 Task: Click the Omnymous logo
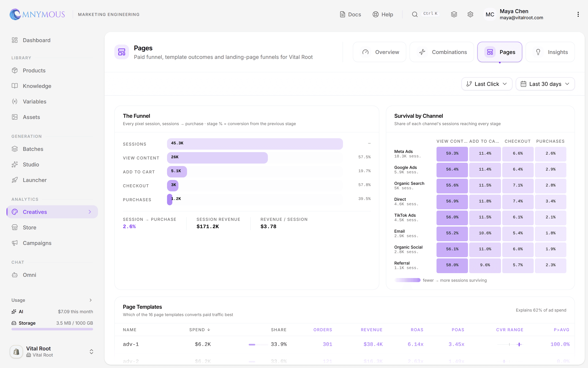[37, 14]
